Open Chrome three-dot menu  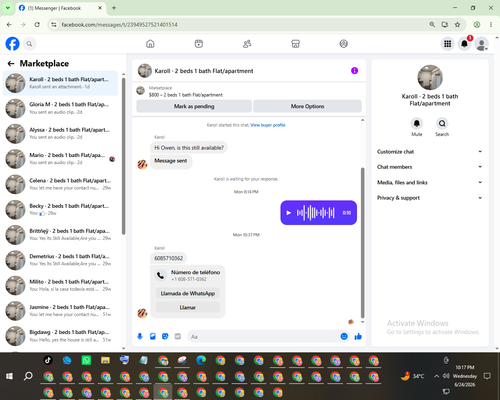tap(491, 24)
